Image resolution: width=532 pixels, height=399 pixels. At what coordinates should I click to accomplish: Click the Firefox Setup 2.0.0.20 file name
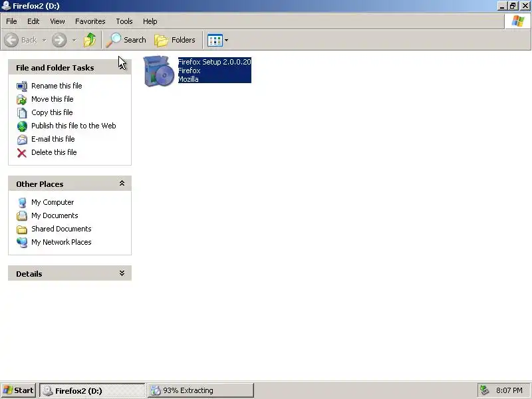coord(214,62)
